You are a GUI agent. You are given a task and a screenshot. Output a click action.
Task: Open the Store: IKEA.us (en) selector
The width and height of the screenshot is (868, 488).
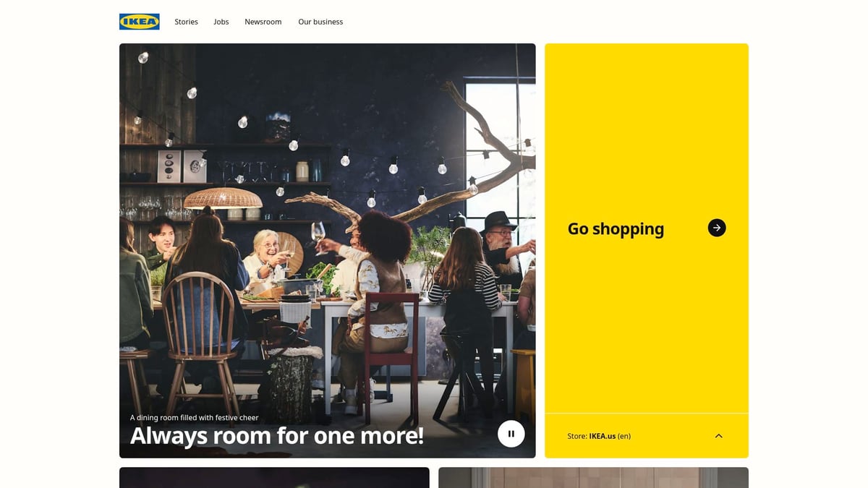pyautogui.click(x=646, y=436)
